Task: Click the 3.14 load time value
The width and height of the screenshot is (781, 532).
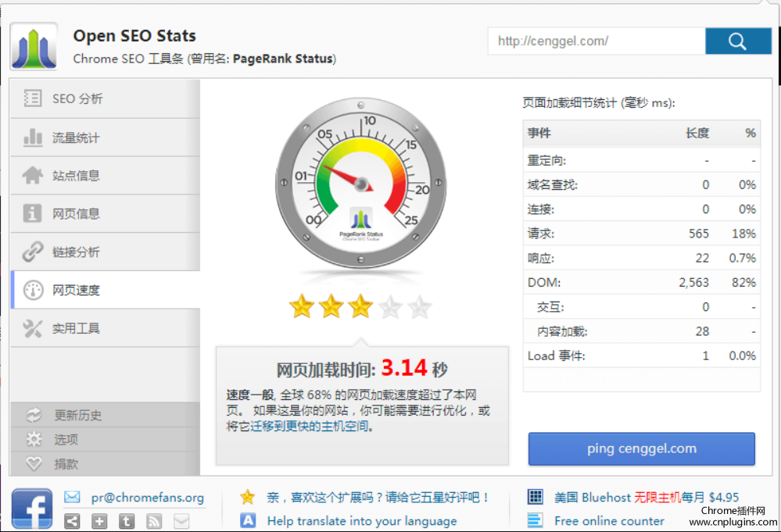Action: point(404,368)
